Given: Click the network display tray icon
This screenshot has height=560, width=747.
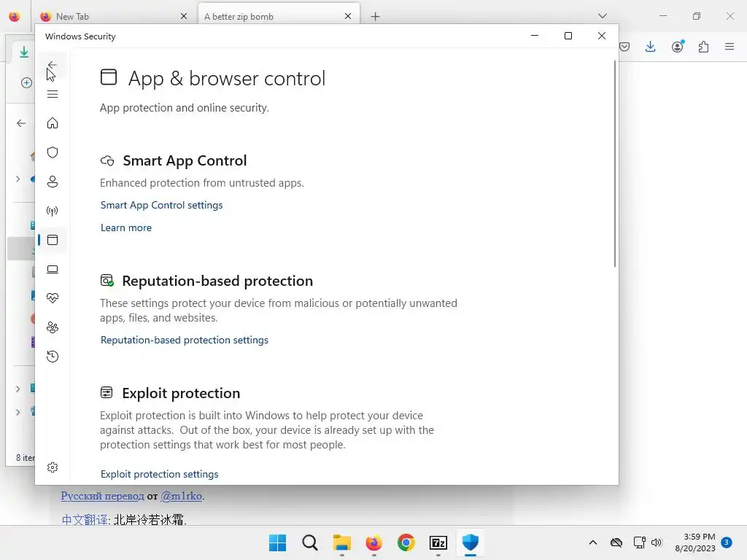Looking at the screenshot, I should (639, 542).
